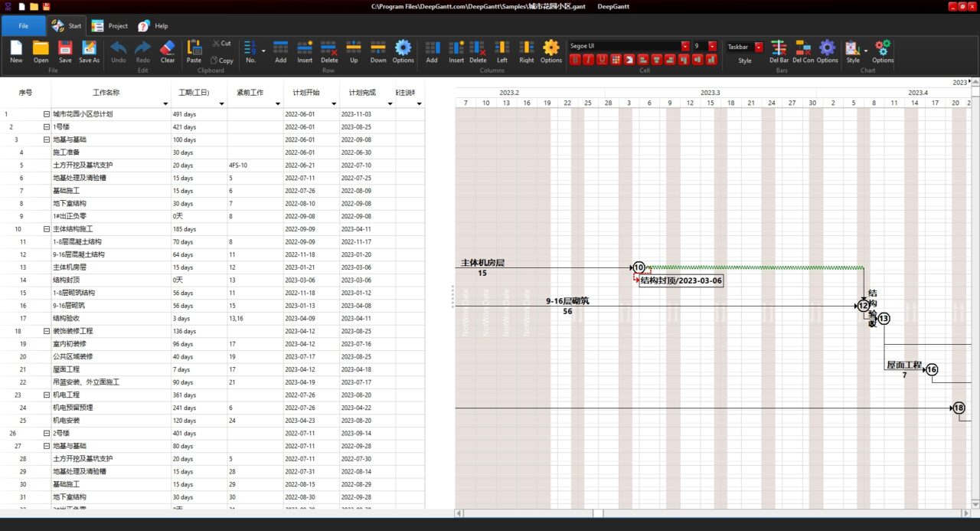Toggle Underline cell formatting

pyautogui.click(x=603, y=60)
